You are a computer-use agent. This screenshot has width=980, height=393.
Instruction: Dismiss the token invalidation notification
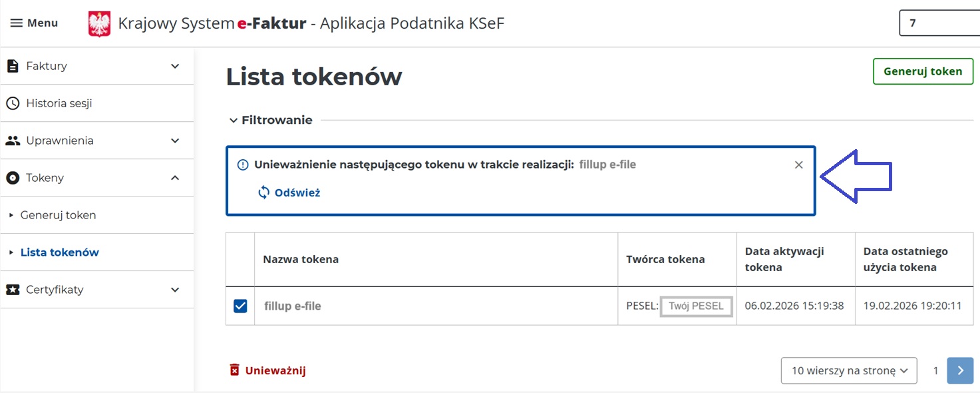tap(799, 165)
